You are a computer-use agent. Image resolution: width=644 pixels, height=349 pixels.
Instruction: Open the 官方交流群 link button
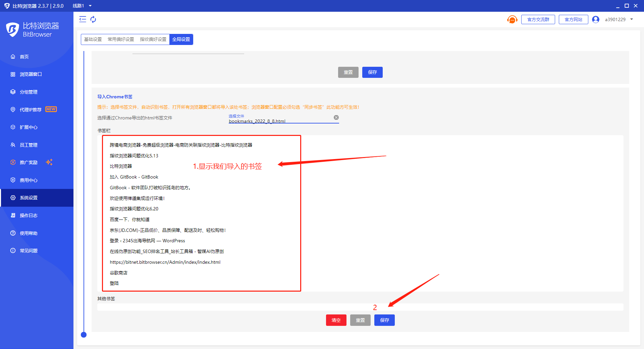538,19
